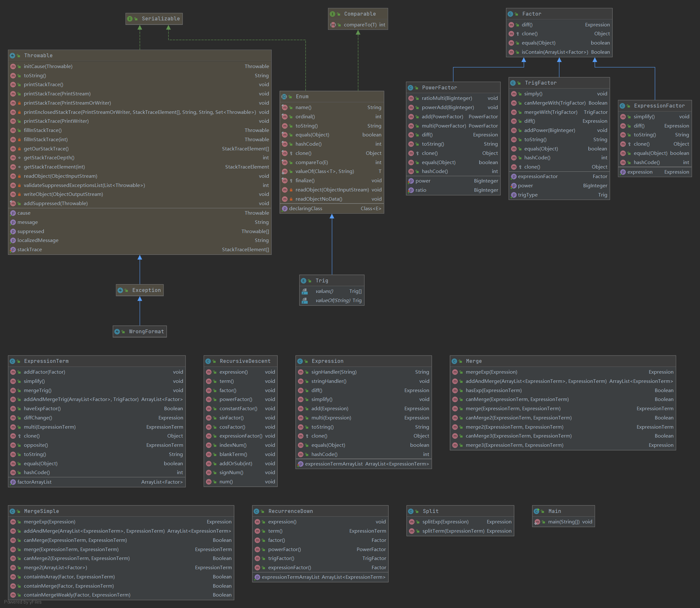Select canMerge3 method in Merge class
Image resolution: width=700 pixels, height=608 pixels.
pos(518,436)
